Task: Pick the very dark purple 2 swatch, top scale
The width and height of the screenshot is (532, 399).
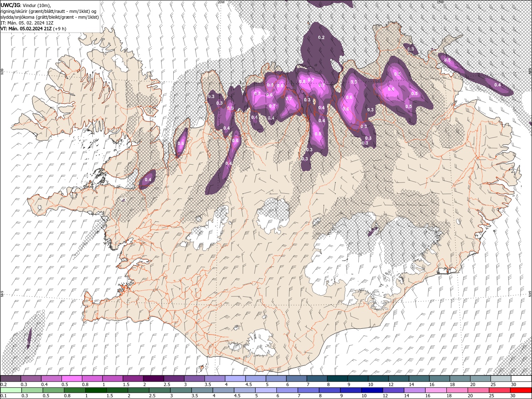Action: click(153, 379)
